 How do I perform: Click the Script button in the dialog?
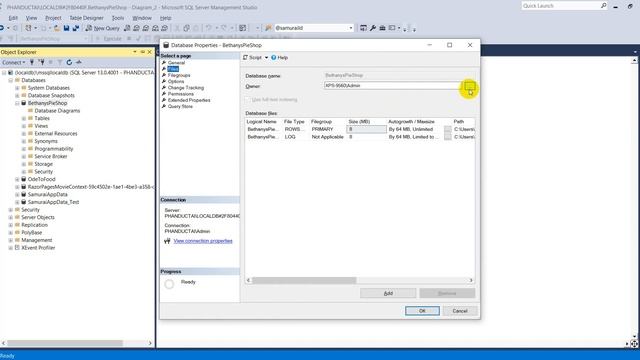tap(253, 58)
